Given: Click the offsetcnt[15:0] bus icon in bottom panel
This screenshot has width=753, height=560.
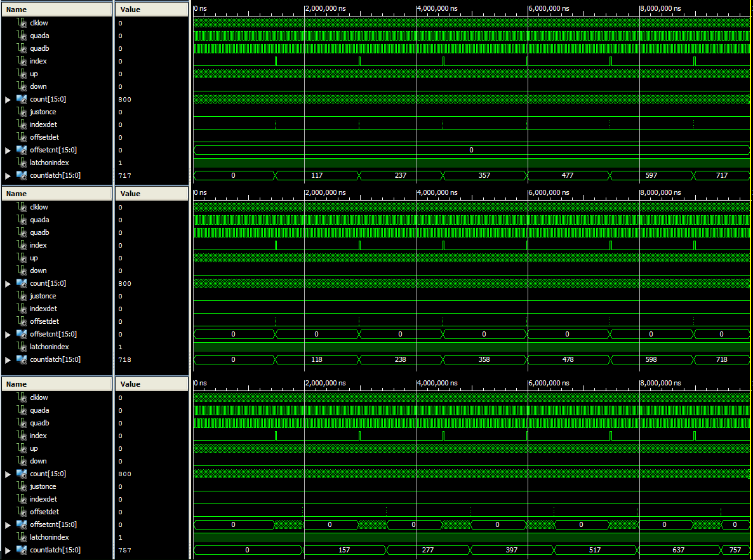Looking at the screenshot, I should [22, 524].
